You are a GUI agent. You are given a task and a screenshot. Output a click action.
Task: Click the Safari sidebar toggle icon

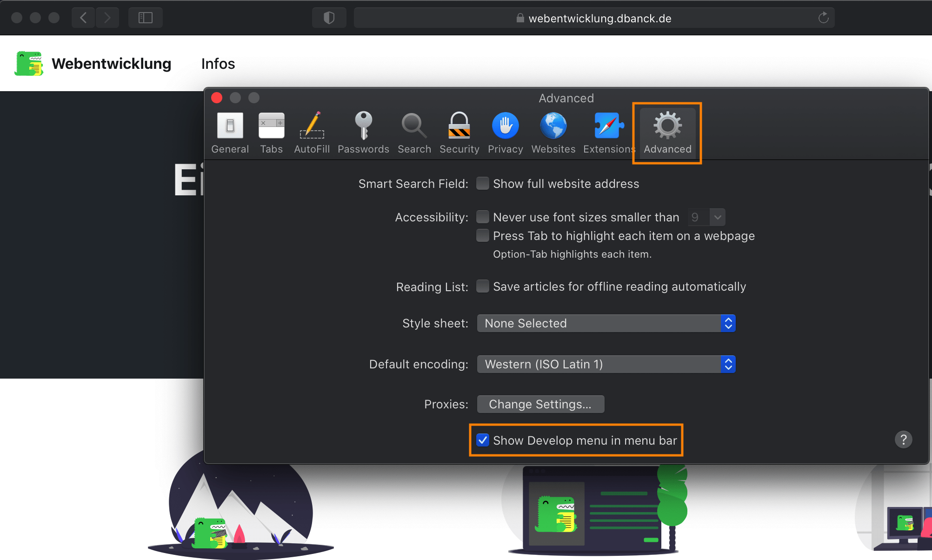tap(146, 18)
